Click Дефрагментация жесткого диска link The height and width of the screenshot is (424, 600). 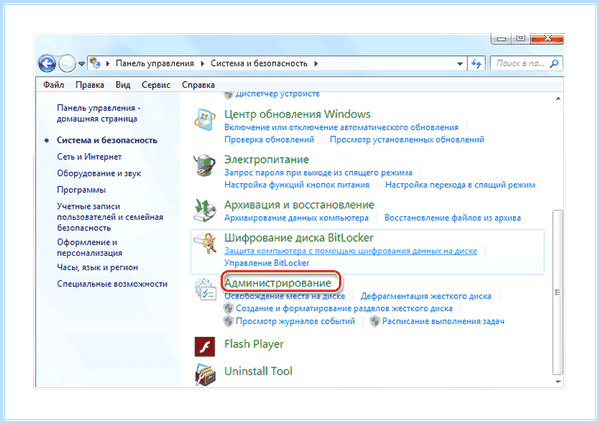coord(426,296)
